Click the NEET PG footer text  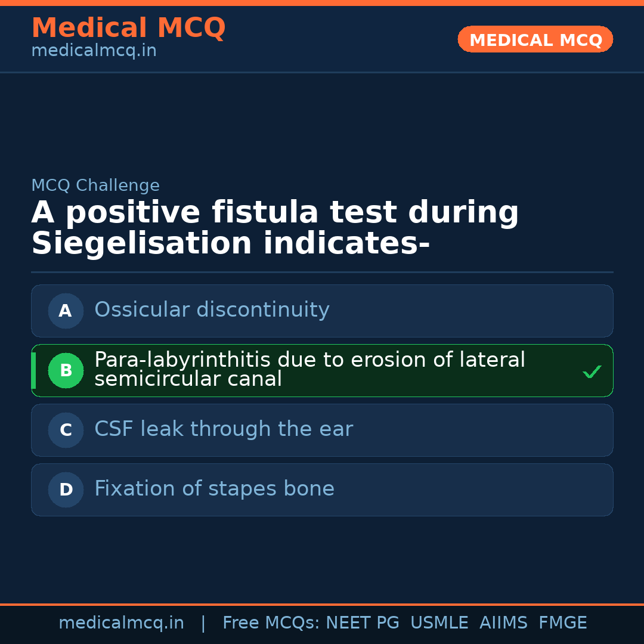[363, 623]
